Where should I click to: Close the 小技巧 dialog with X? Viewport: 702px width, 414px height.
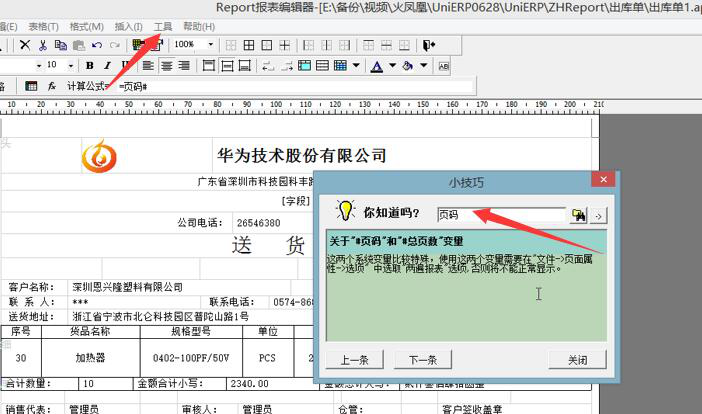pos(603,179)
